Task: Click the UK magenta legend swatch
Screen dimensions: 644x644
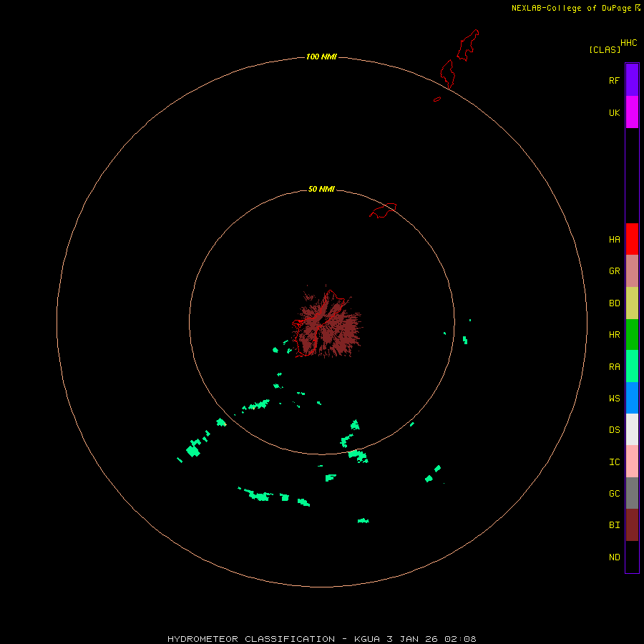Action: (632, 112)
